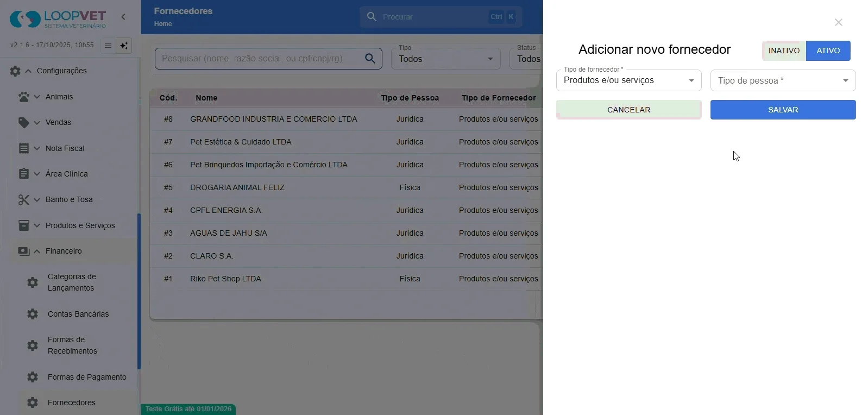Viewport: 868px width, 415px height.
Task: Open the Tipo de pessoa dropdown
Action: 783,80
